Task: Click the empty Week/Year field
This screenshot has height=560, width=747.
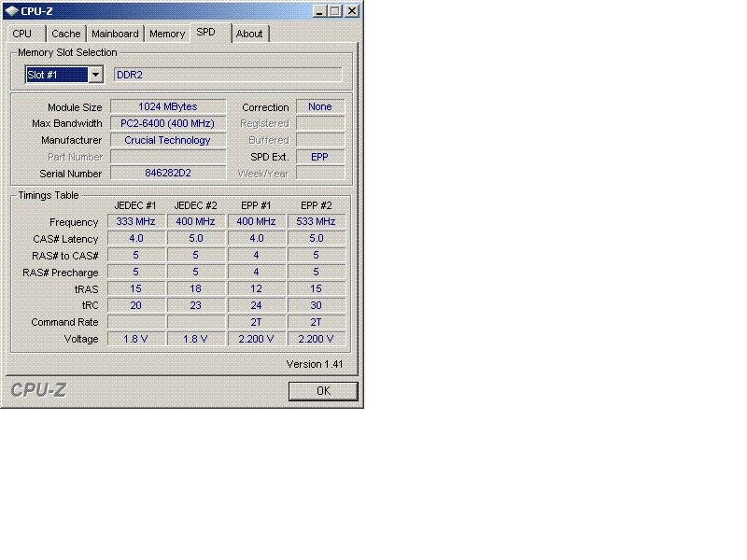Action: tap(320, 174)
